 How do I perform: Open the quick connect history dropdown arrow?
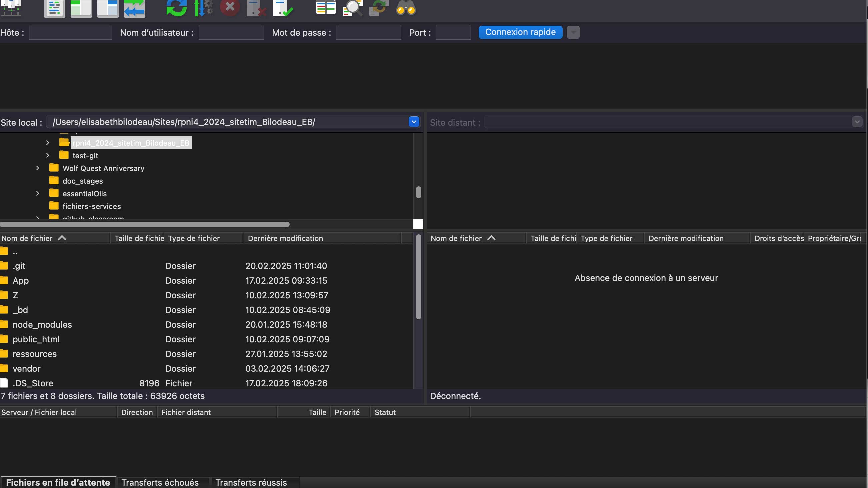(x=573, y=32)
